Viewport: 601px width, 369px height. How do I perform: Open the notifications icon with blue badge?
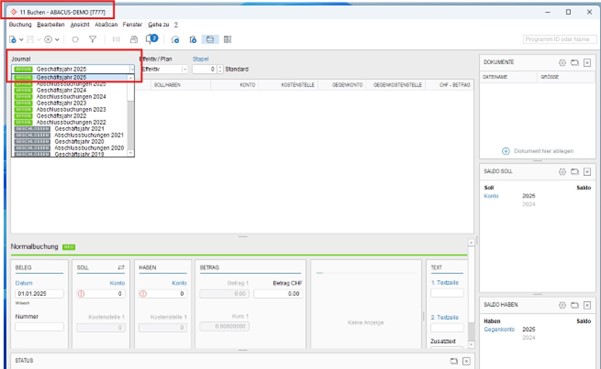click(152, 39)
